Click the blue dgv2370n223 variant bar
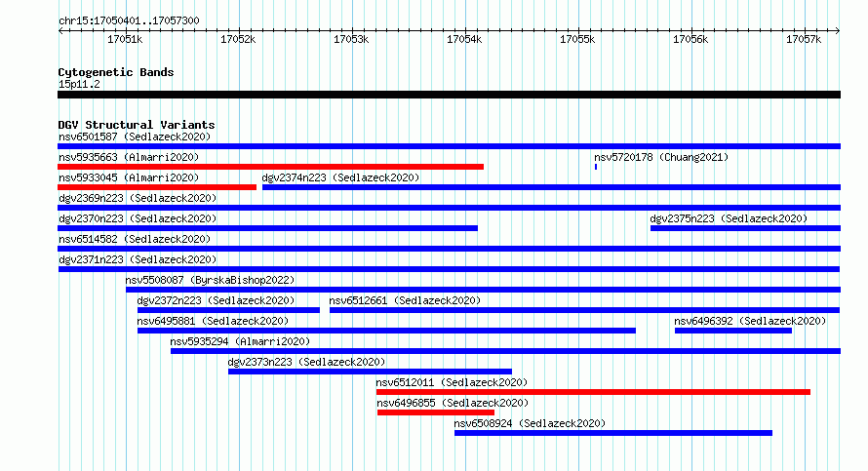Image resolution: width=868 pixels, height=471 pixels. coord(267,228)
